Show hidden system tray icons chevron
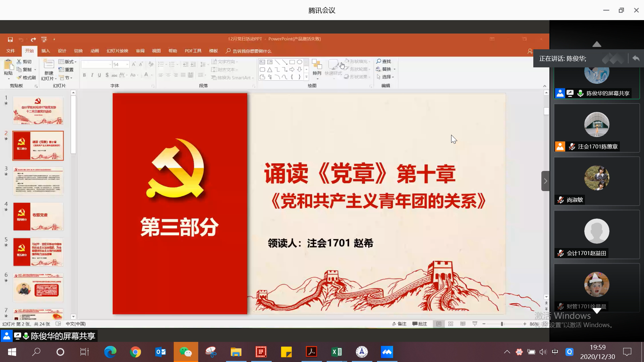 507,352
